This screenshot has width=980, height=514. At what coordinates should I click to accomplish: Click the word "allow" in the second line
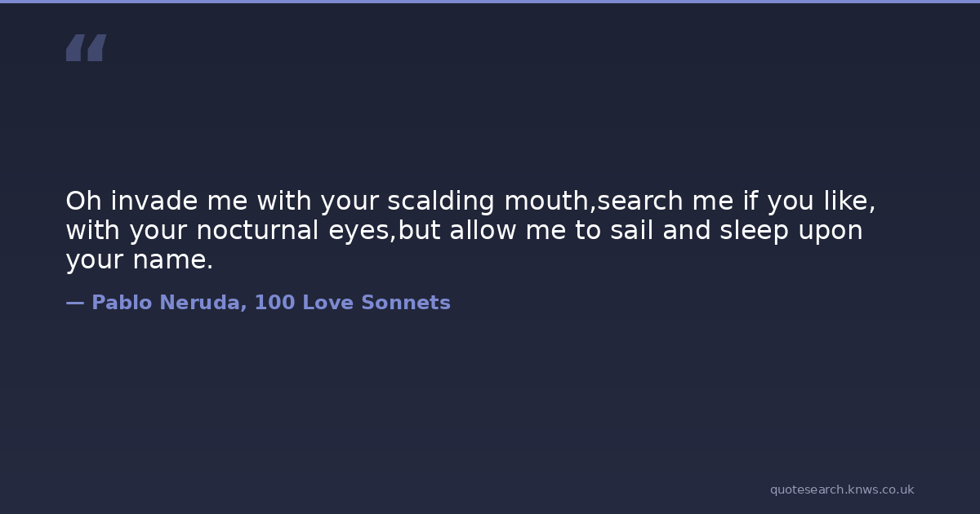point(483,231)
